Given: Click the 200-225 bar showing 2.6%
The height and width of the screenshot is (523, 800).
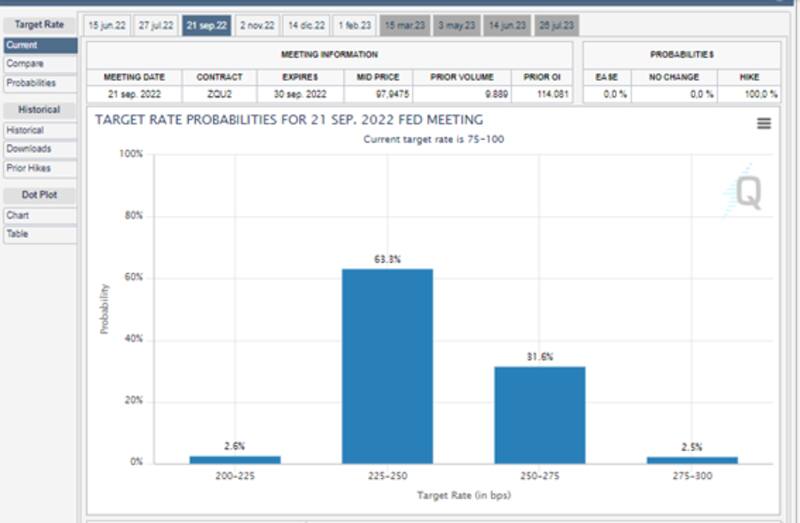Looking at the screenshot, I should (x=235, y=459).
